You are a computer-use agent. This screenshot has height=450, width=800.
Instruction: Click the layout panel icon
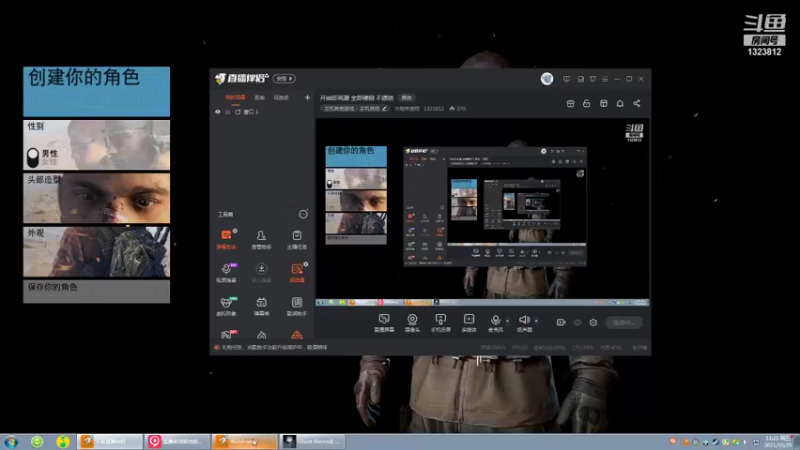(x=604, y=104)
